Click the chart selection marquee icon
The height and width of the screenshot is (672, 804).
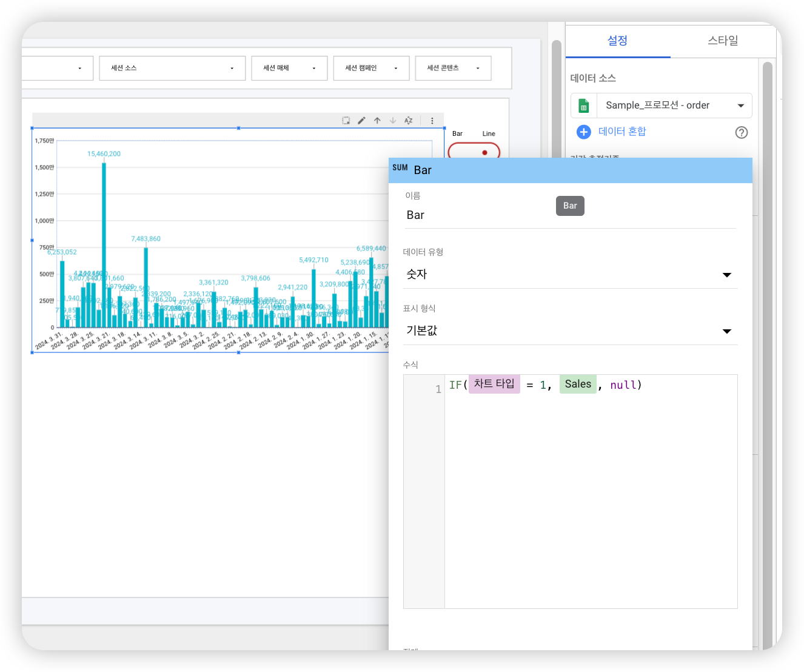pos(346,121)
